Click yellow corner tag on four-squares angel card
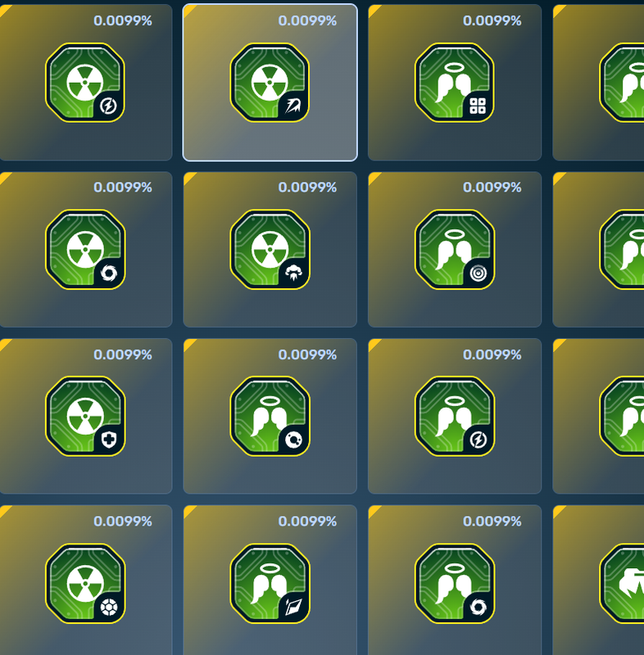The height and width of the screenshot is (655, 644). pyautogui.click(x=374, y=11)
